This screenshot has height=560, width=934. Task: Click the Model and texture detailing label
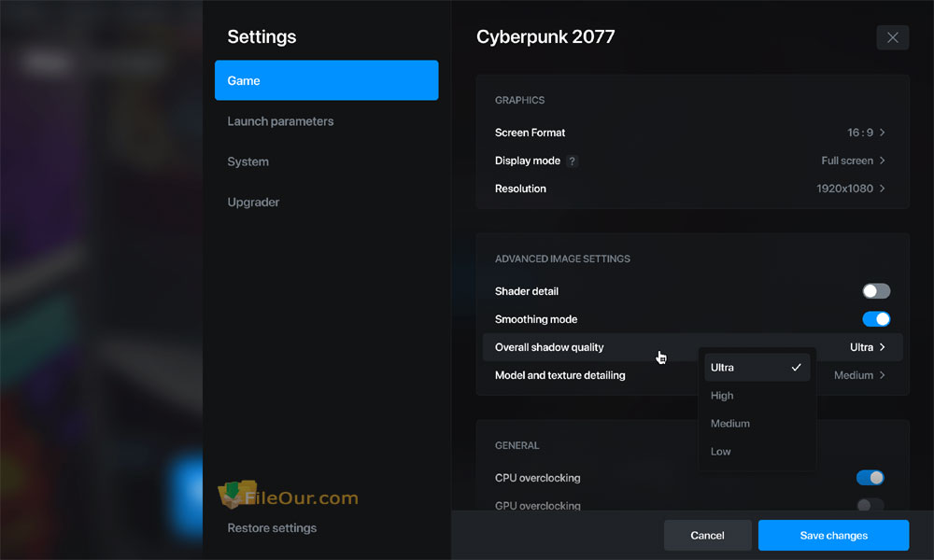[x=559, y=375]
